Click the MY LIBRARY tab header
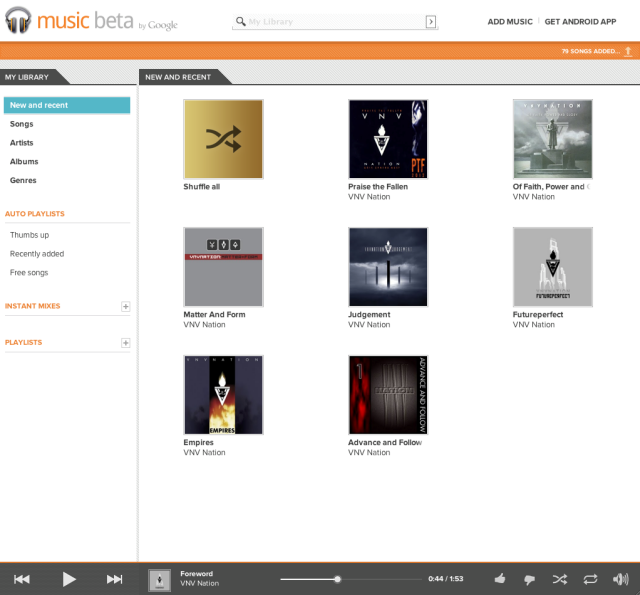The height and width of the screenshot is (595, 640). click(x=27, y=77)
